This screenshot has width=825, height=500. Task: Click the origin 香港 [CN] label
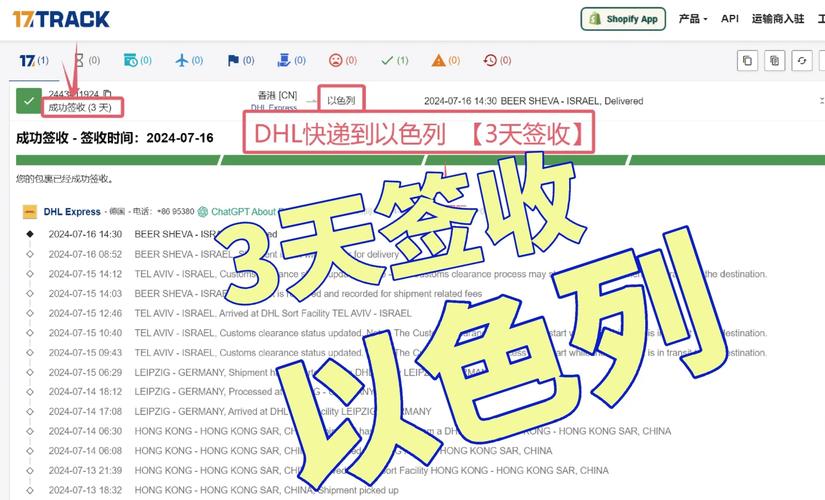tap(277, 95)
